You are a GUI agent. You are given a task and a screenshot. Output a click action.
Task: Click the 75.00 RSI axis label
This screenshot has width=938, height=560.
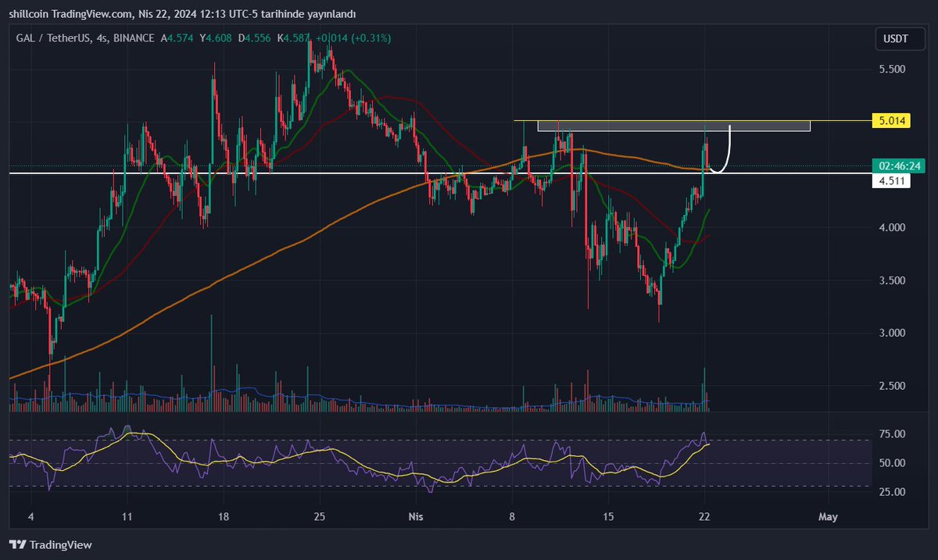point(892,434)
